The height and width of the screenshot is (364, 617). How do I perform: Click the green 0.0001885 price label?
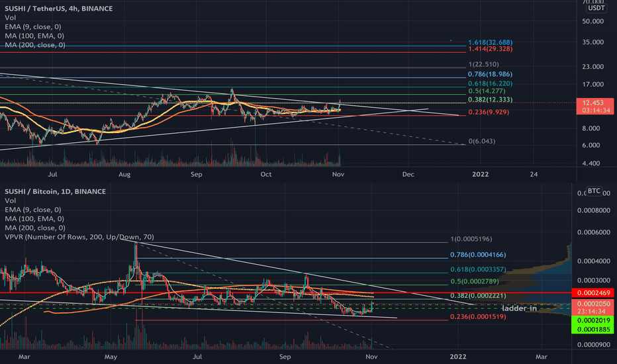pyautogui.click(x=593, y=330)
